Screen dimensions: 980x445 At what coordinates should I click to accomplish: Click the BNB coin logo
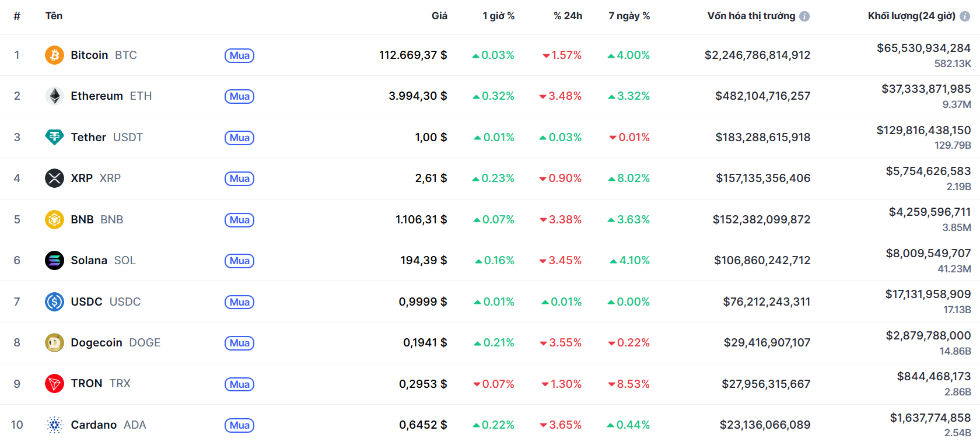(54, 219)
